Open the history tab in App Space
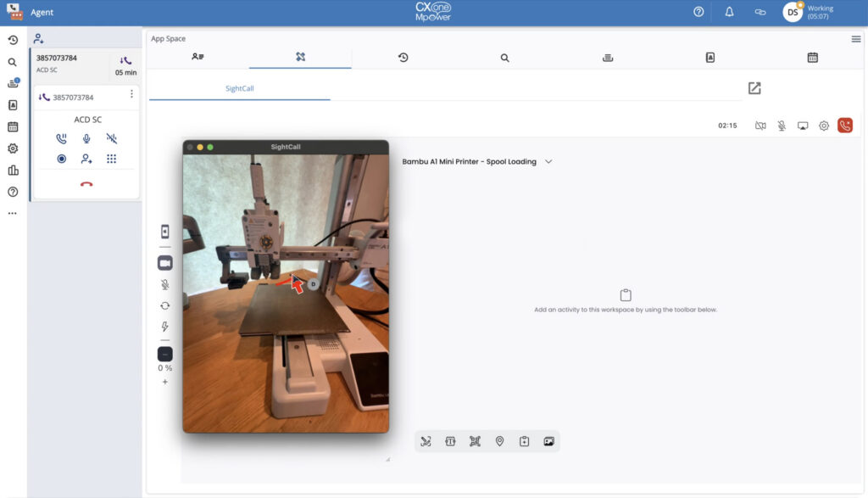 [403, 58]
